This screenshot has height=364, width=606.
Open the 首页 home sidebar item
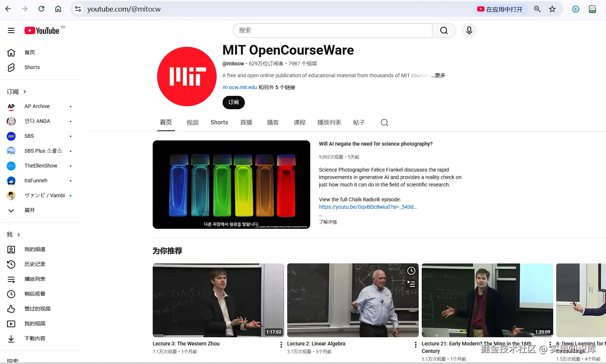41,52
